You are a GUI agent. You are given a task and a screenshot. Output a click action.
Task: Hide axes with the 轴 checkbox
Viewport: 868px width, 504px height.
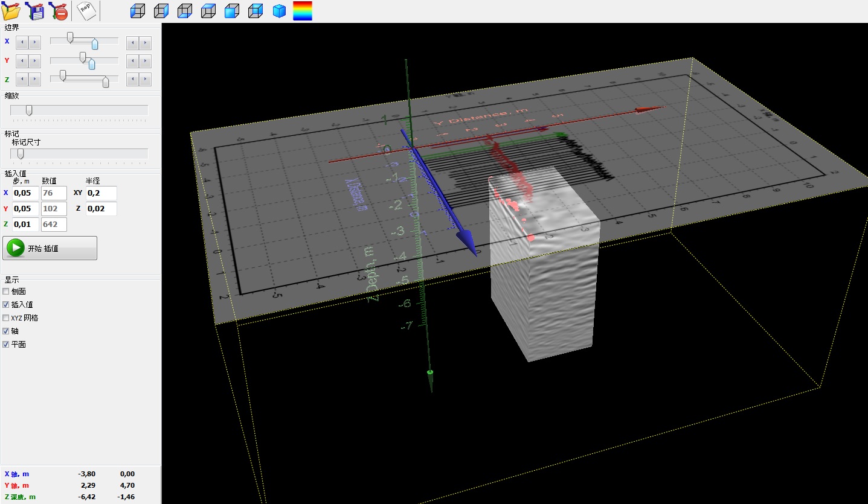pyautogui.click(x=6, y=331)
